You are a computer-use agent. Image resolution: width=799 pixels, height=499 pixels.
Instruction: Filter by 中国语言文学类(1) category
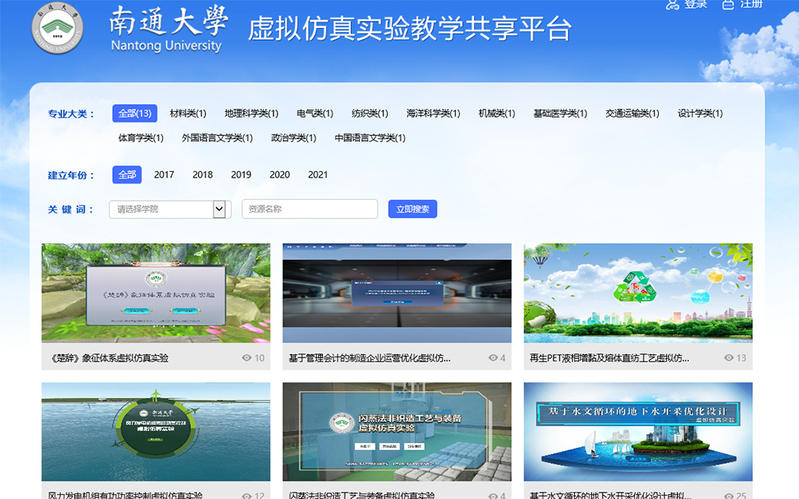tap(370, 138)
